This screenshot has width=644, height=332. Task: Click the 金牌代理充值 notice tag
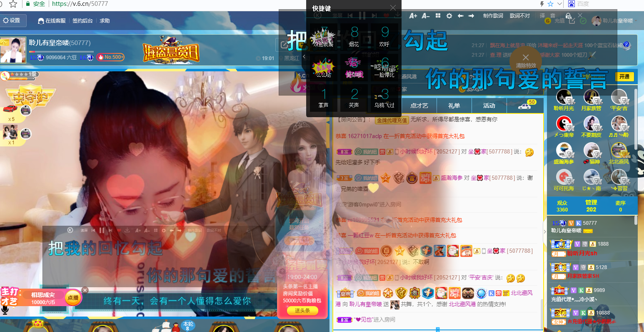[392, 120]
